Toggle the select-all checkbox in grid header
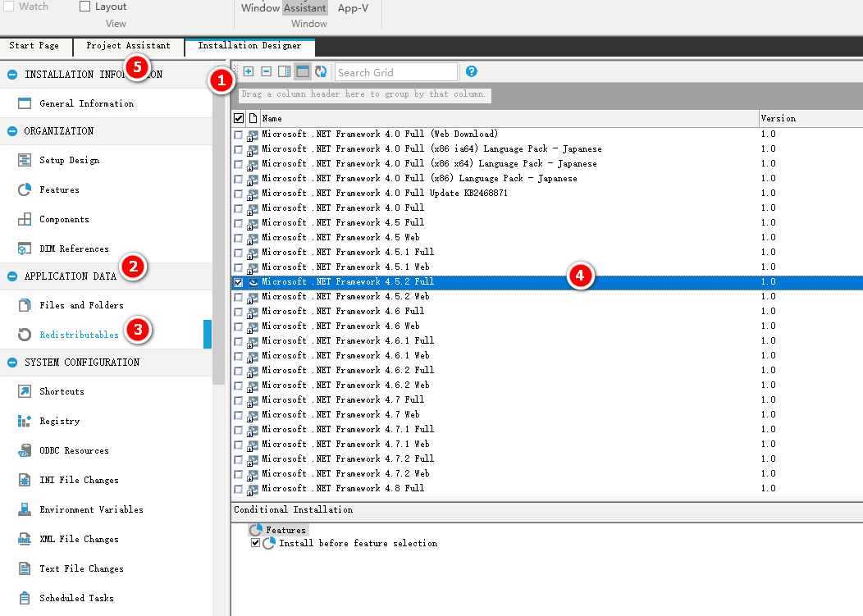The image size is (863, 616). click(239, 118)
